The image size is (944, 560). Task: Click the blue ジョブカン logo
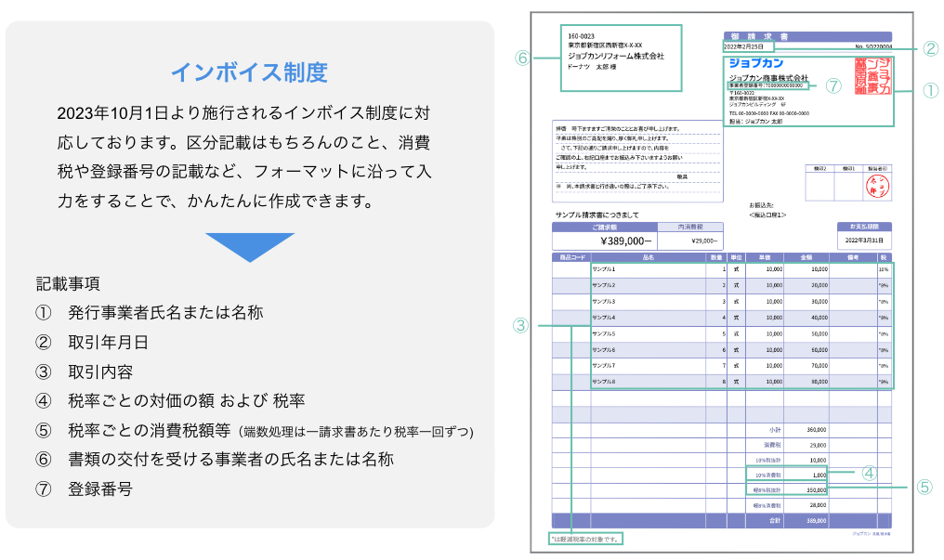pyautogui.click(x=756, y=63)
